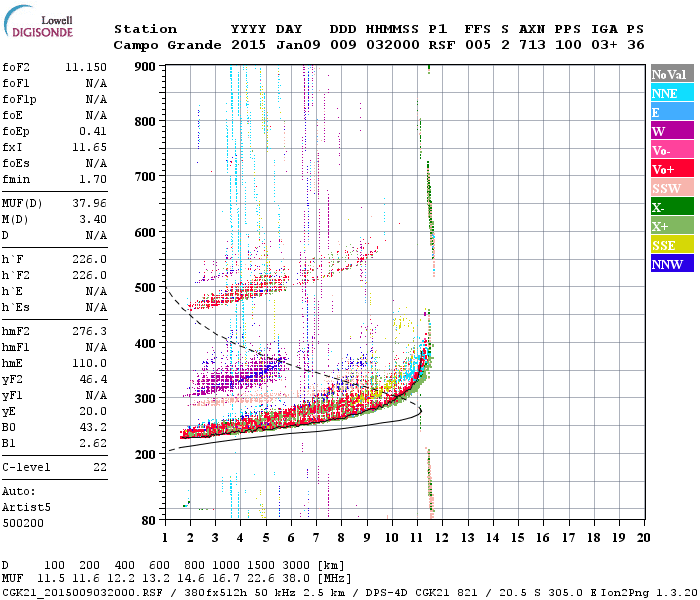Click the foEp value 0.41
Screen dimensions: 700x600
tap(93, 131)
